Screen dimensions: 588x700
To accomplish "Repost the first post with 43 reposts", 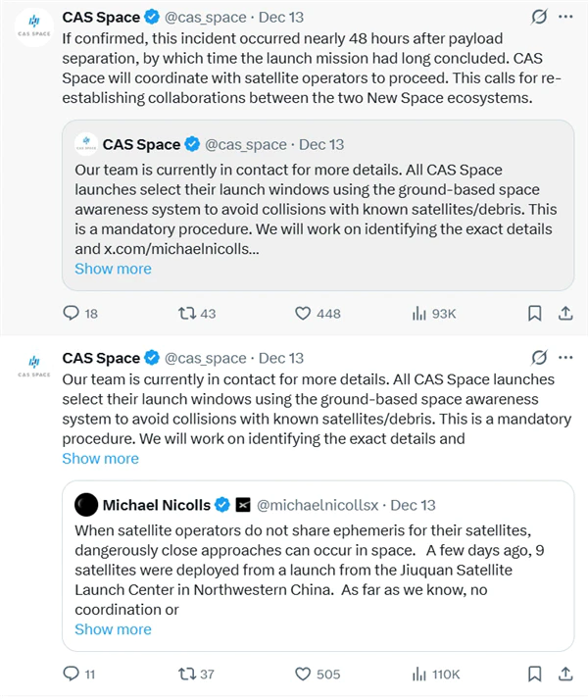I will pos(185,313).
